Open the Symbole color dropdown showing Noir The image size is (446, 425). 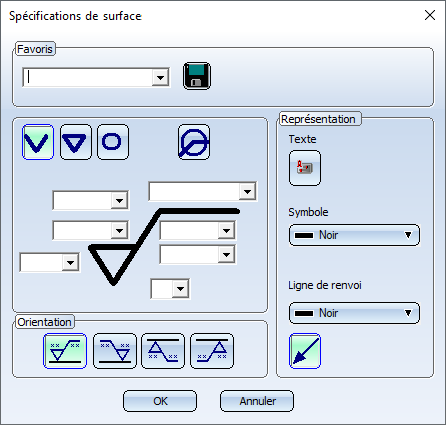[x=354, y=235]
